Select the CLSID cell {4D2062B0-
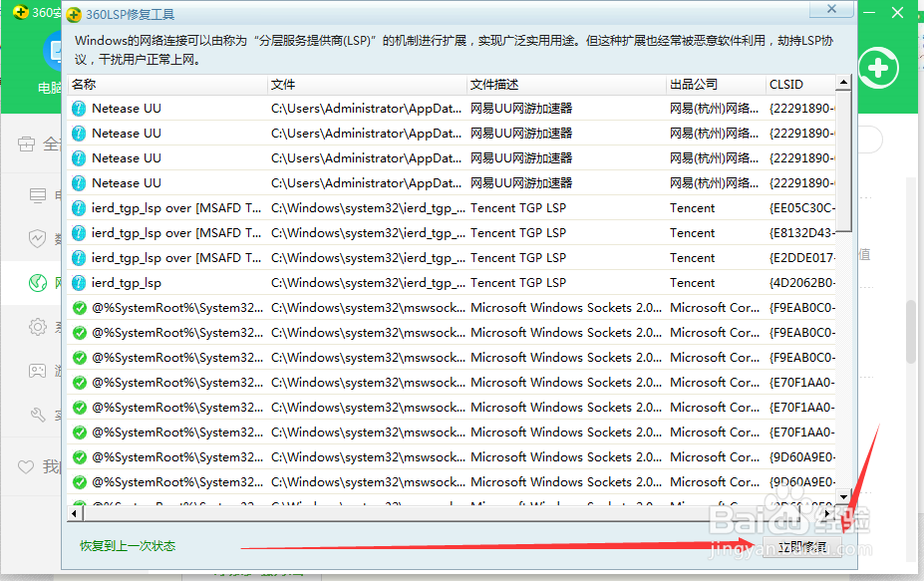 802,283
